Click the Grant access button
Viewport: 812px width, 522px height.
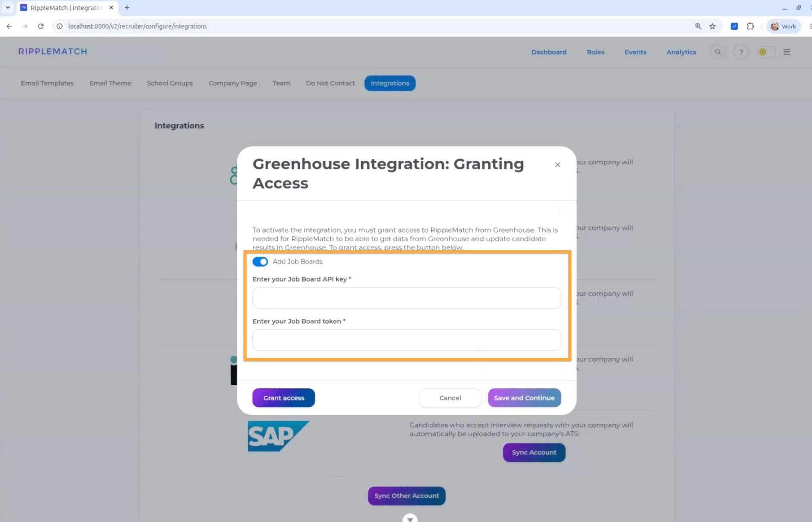click(283, 398)
